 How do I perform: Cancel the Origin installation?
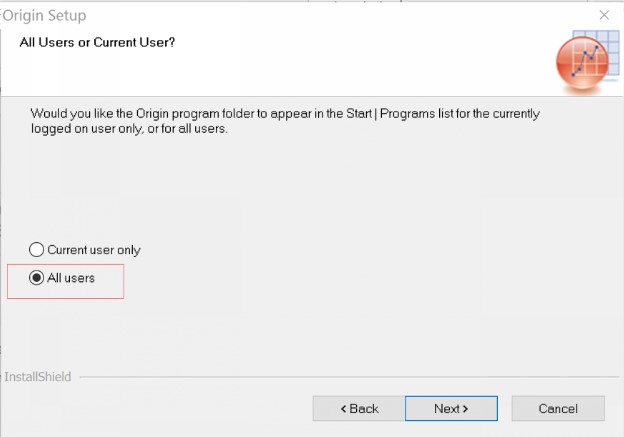tap(558, 408)
